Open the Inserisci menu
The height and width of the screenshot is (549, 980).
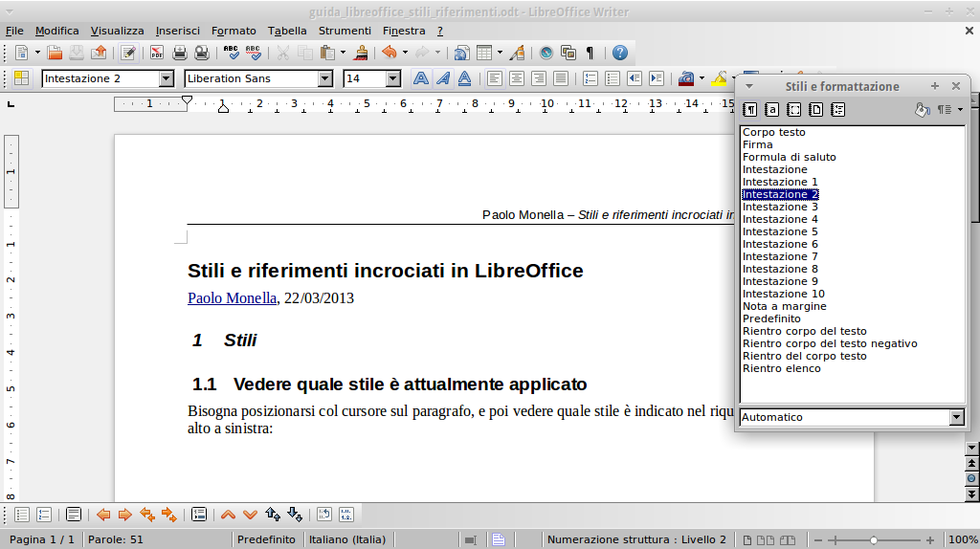point(177,31)
